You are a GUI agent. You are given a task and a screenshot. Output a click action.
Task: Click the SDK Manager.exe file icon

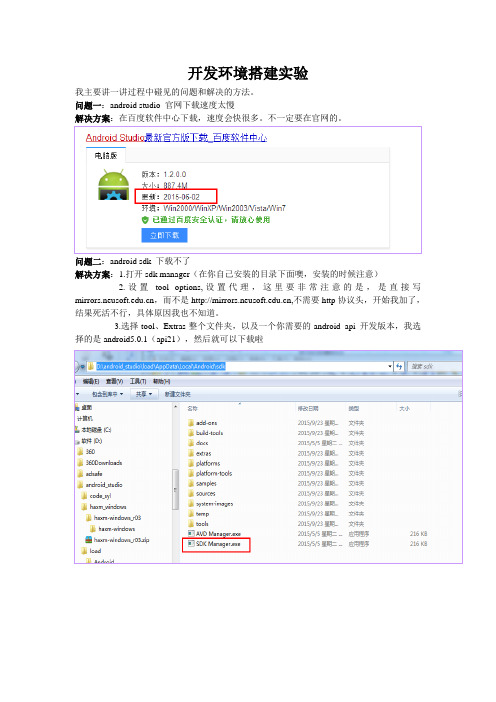(x=191, y=544)
